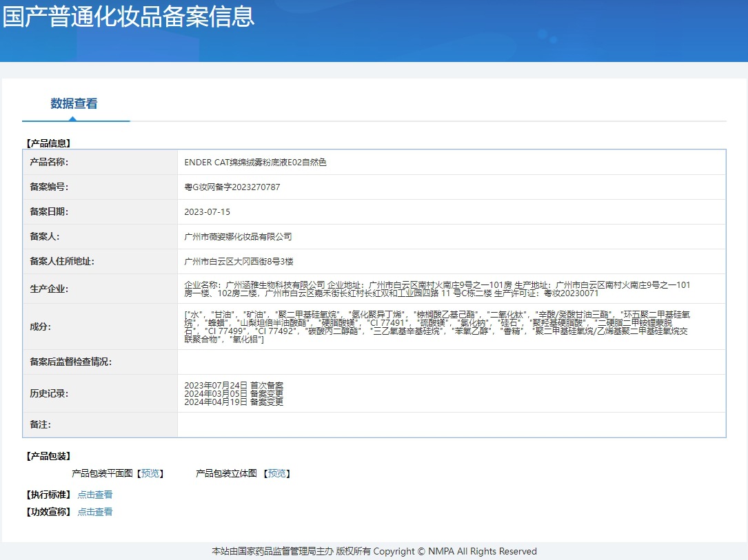Click the 备案日期 row label
The height and width of the screenshot is (560, 748).
click(49, 211)
